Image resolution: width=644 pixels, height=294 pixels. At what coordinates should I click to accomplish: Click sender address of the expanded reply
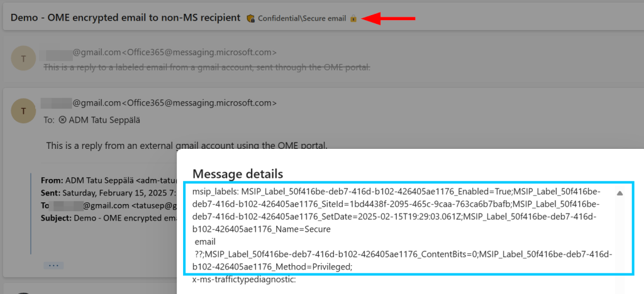coord(157,102)
